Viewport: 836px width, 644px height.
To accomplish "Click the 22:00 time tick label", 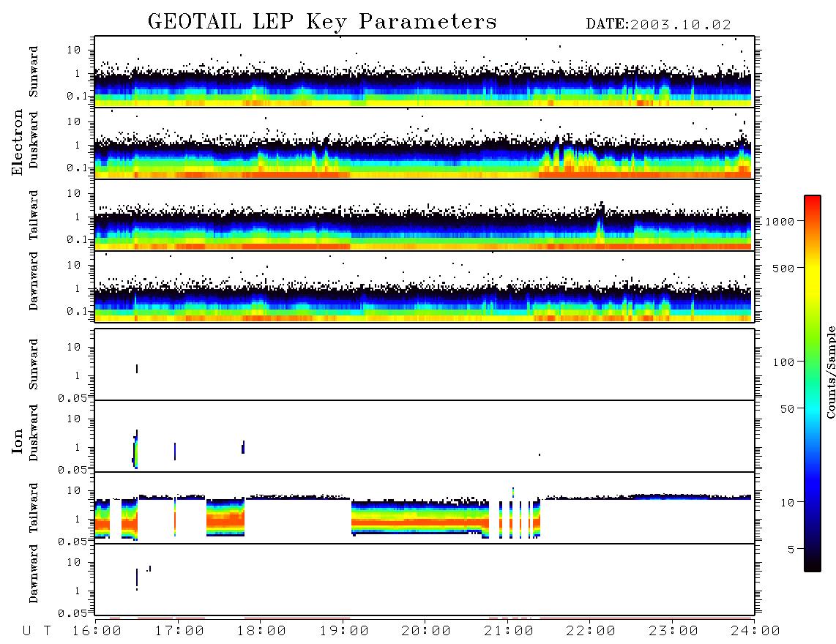I will [x=591, y=632].
